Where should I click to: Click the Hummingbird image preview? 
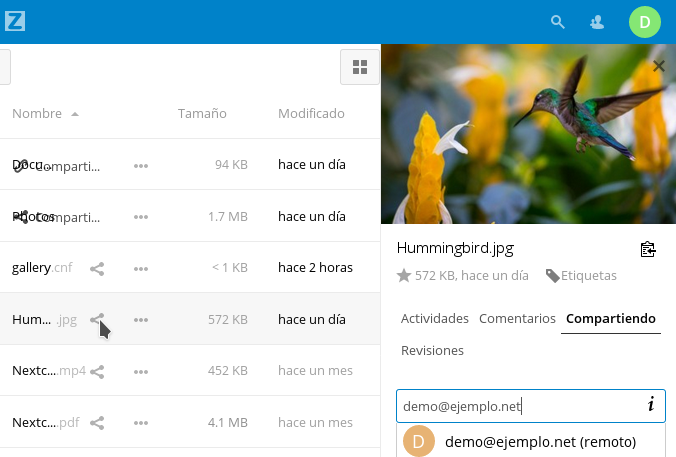click(x=529, y=134)
